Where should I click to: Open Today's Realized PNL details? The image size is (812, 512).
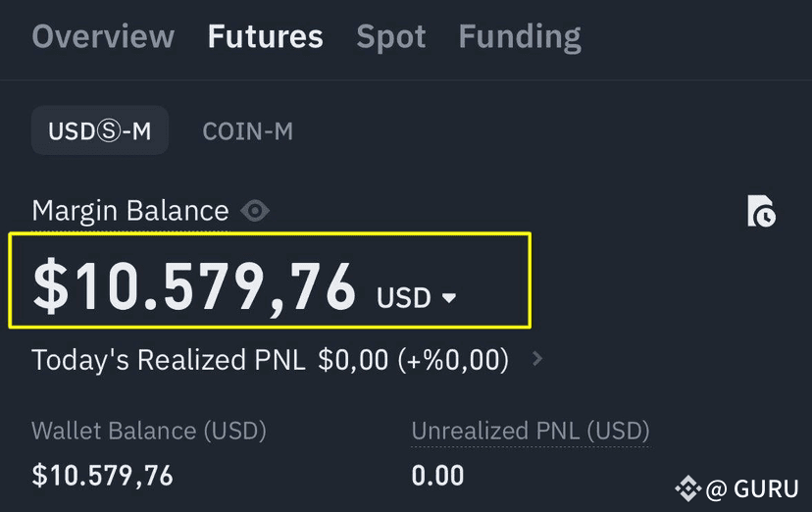(x=270, y=360)
